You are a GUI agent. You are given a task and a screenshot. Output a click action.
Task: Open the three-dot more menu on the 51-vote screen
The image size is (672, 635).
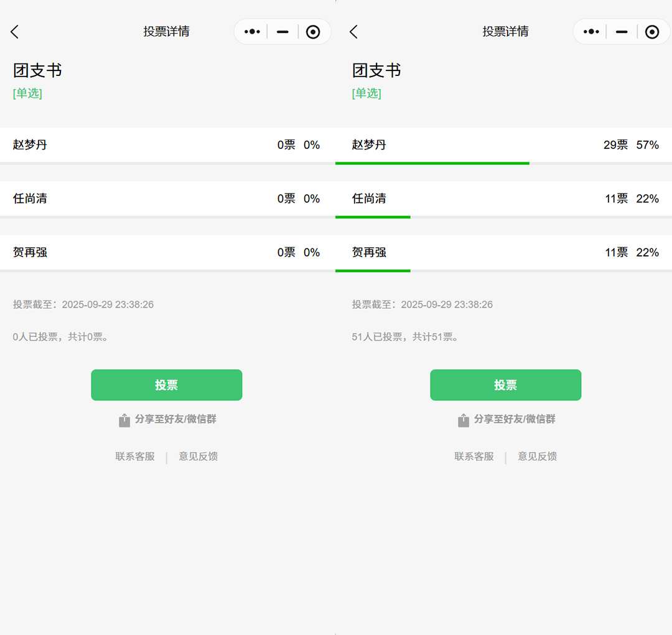pyautogui.click(x=591, y=32)
